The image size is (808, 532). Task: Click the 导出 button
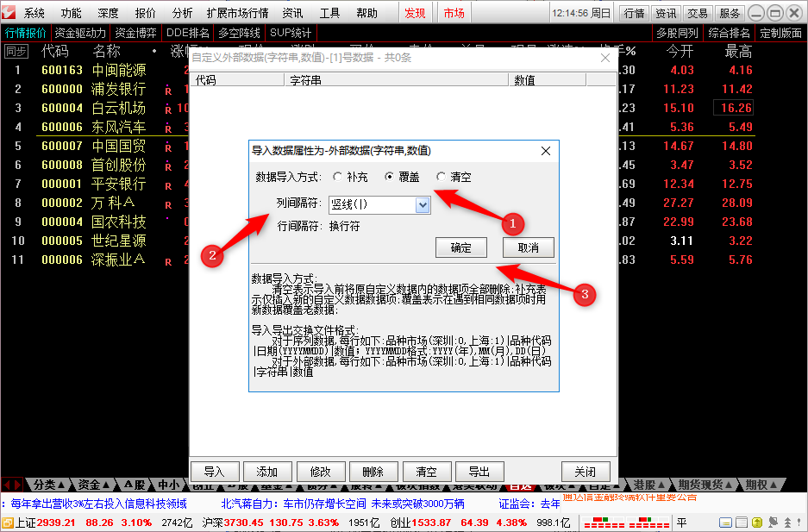(479, 472)
